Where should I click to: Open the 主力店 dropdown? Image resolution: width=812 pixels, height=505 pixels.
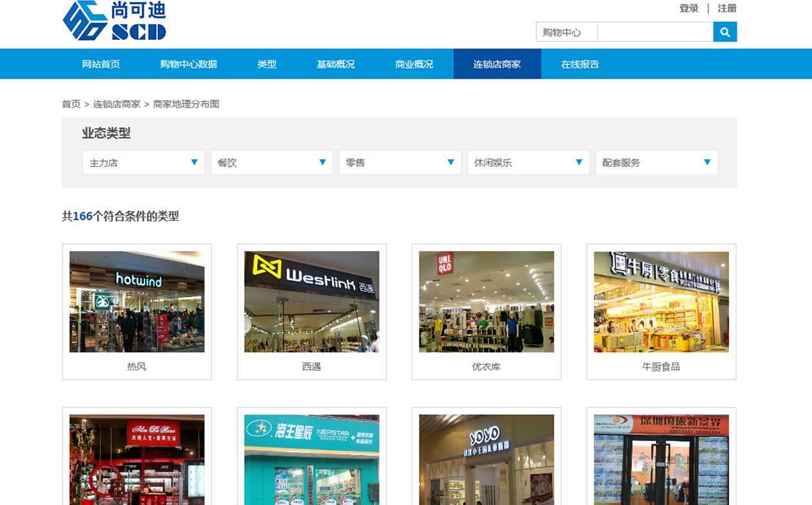pyautogui.click(x=143, y=162)
